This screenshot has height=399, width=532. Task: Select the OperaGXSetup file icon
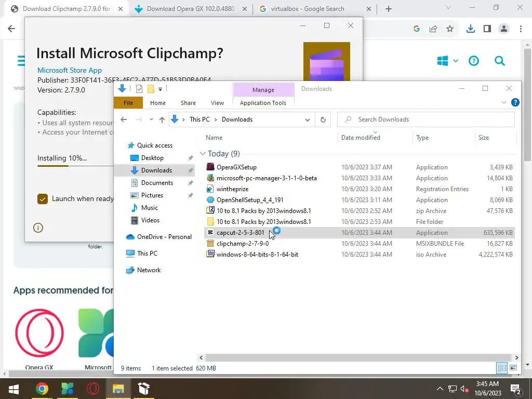pyautogui.click(x=210, y=167)
